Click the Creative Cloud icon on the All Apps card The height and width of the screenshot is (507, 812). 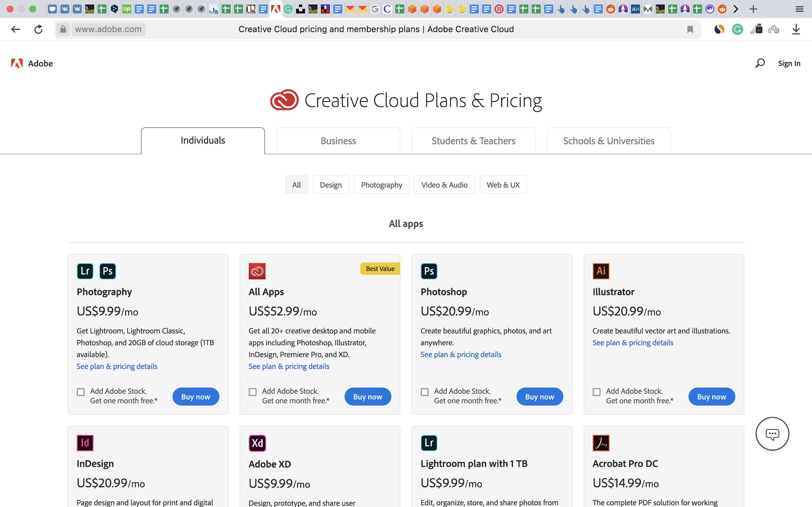coord(257,271)
